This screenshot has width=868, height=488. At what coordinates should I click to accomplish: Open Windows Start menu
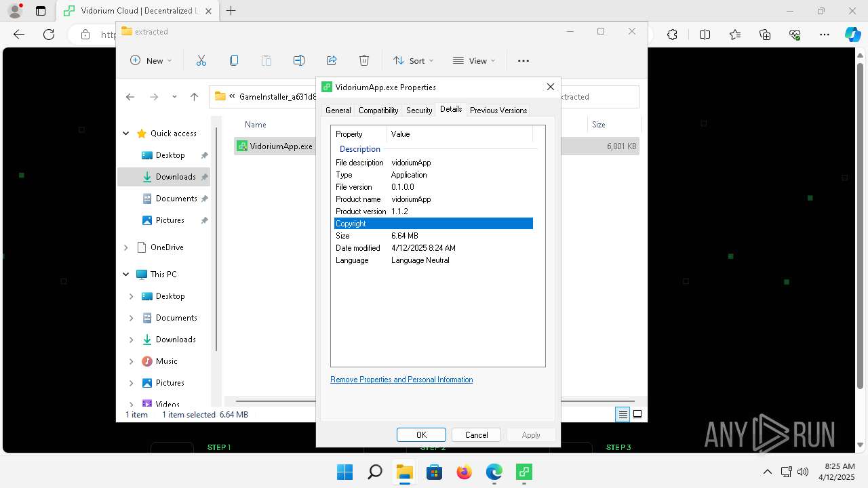click(344, 472)
